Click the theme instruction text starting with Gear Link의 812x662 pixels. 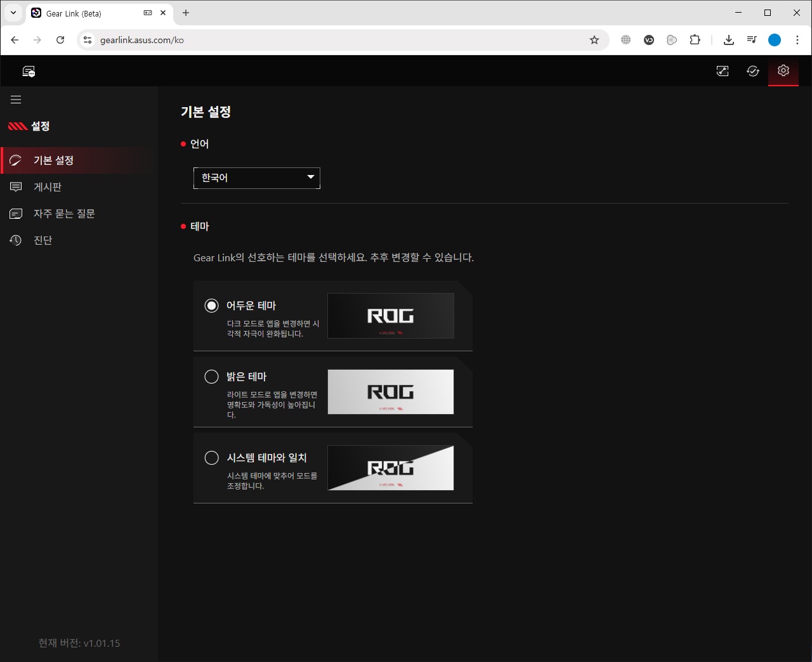[x=334, y=257]
